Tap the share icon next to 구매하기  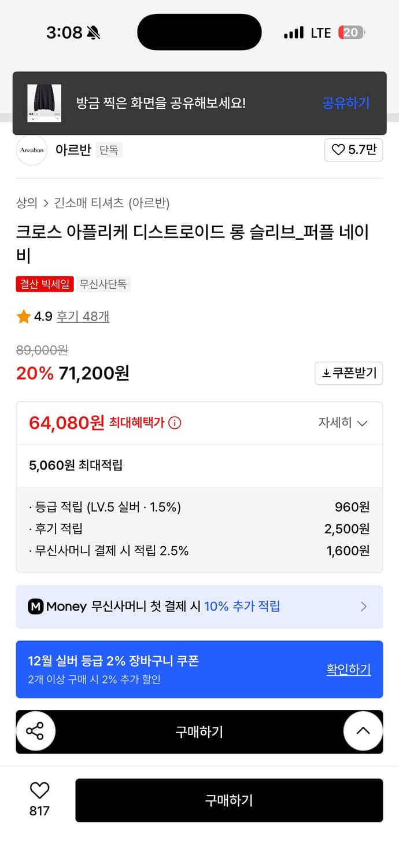click(x=36, y=731)
